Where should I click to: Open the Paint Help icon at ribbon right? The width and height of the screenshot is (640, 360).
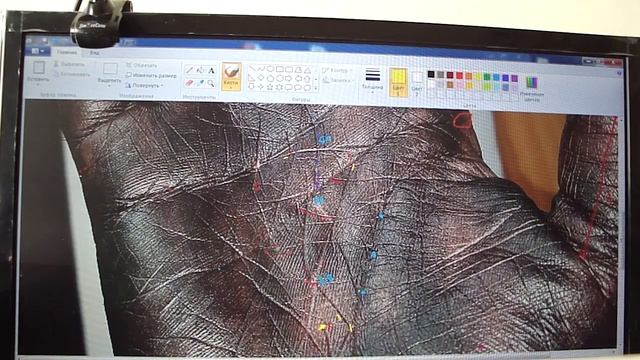tap(619, 73)
